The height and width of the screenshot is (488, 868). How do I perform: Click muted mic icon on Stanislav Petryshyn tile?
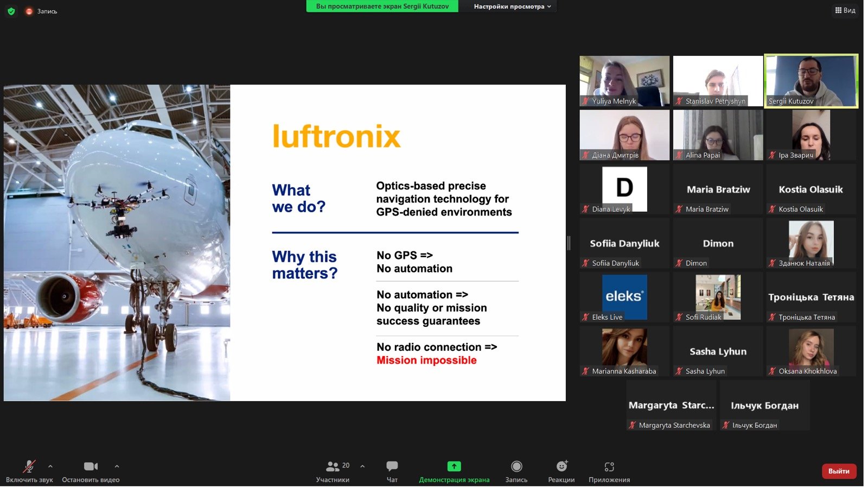(679, 101)
